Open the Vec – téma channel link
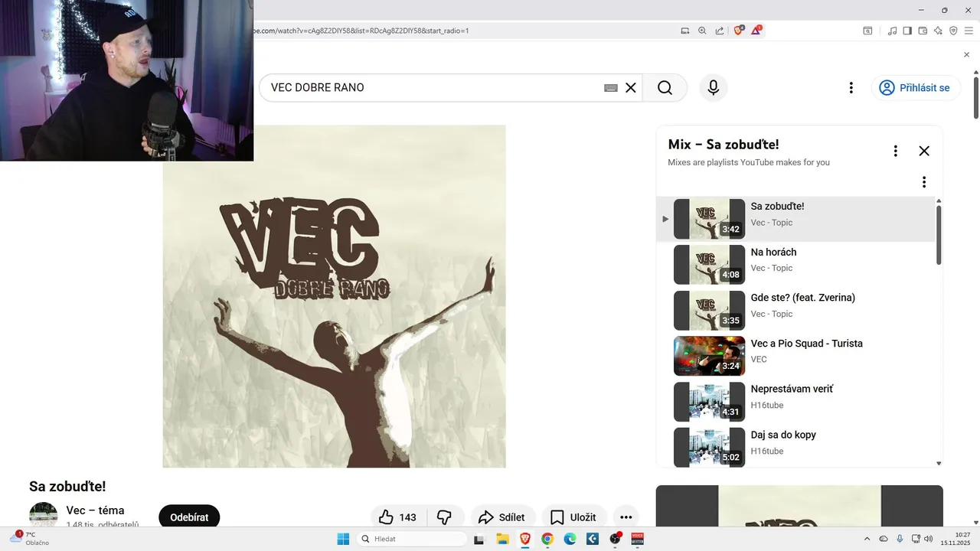Image resolution: width=980 pixels, height=551 pixels. pyautogui.click(x=95, y=510)
